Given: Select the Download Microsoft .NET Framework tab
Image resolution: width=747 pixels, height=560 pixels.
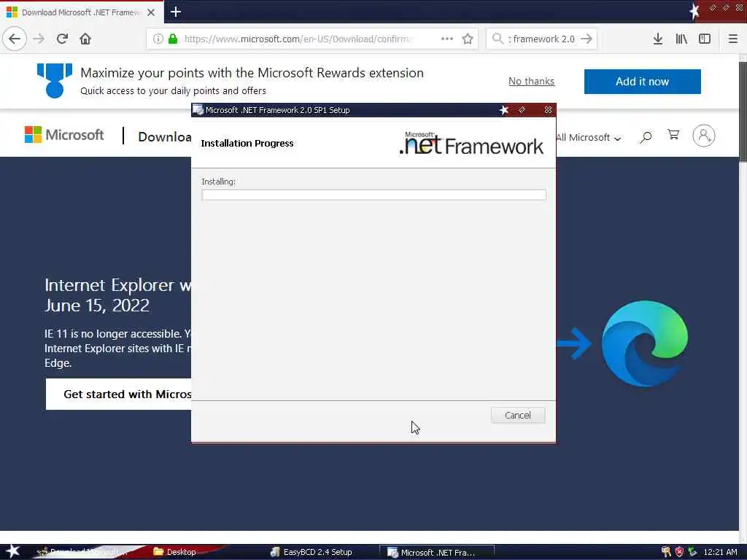Looking at the screenshot, I should 82,12.
